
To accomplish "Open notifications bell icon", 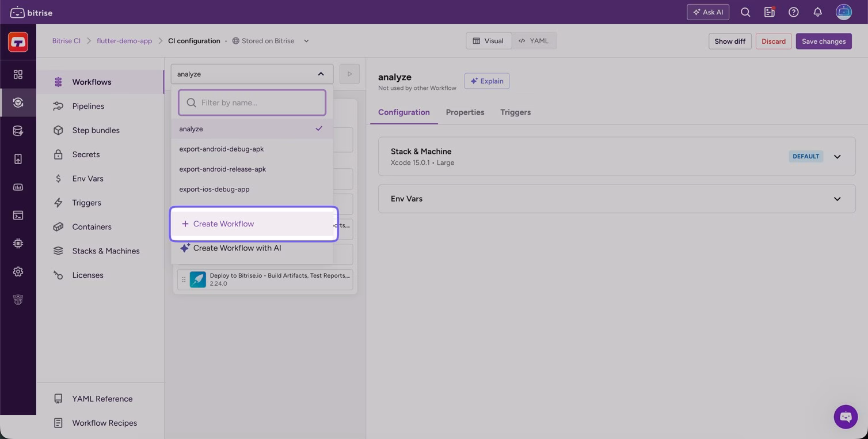I will tap(817, 12).
